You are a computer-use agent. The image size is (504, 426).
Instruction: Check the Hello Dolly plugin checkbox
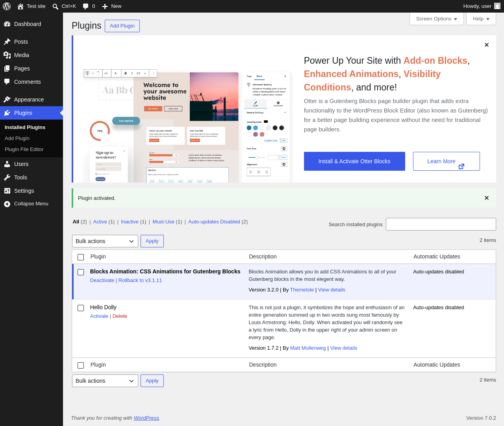click(81, 308)
